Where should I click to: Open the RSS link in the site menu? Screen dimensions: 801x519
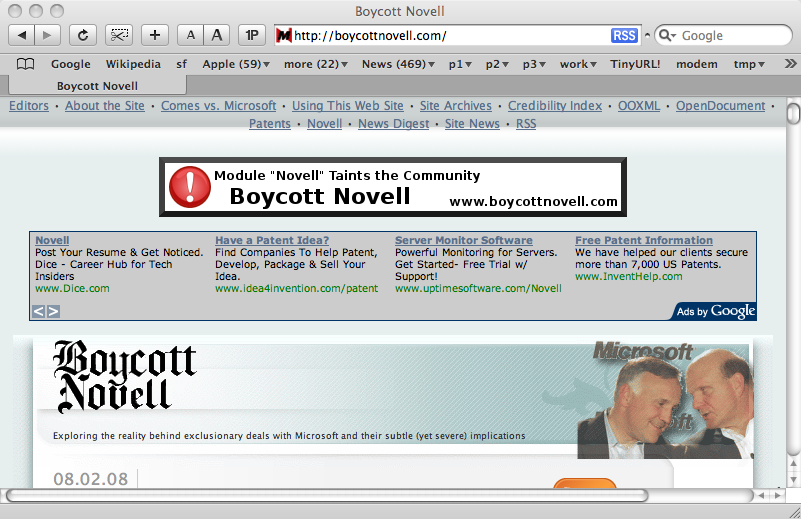(526, 124)
